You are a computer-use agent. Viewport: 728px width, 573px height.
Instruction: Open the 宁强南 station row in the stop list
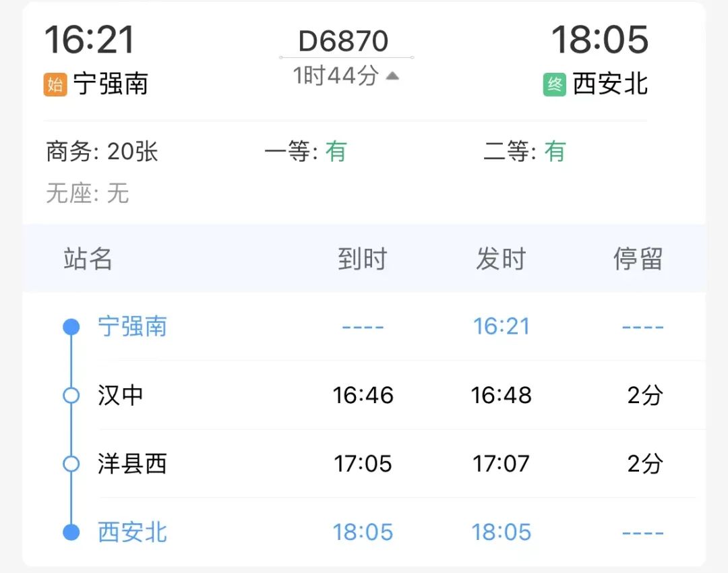pos(364,326)
